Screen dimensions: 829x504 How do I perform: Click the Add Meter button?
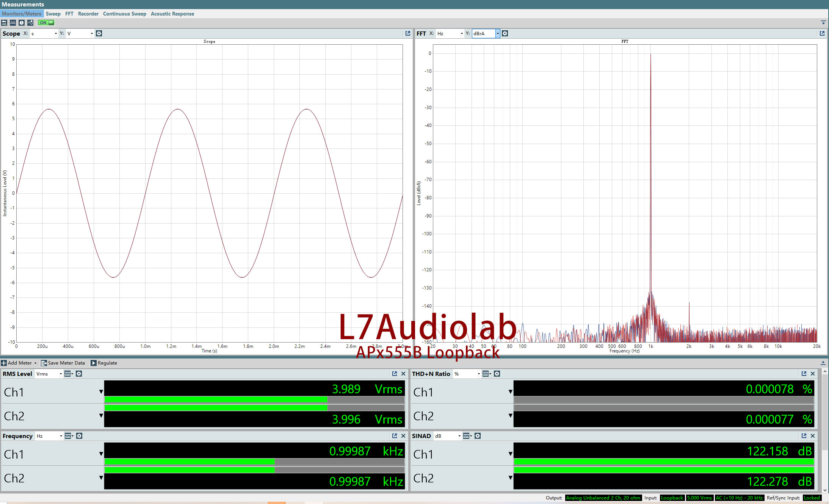[x=19, y=363]
